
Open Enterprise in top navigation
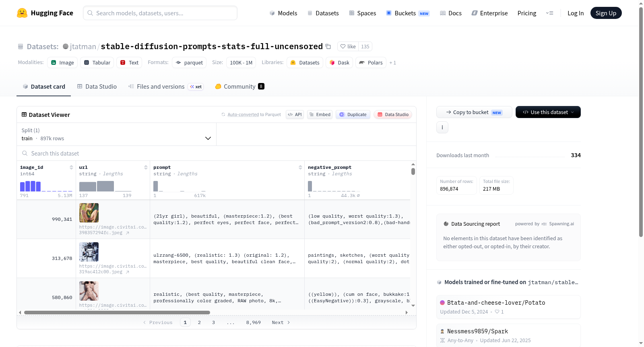pos(490,13)
